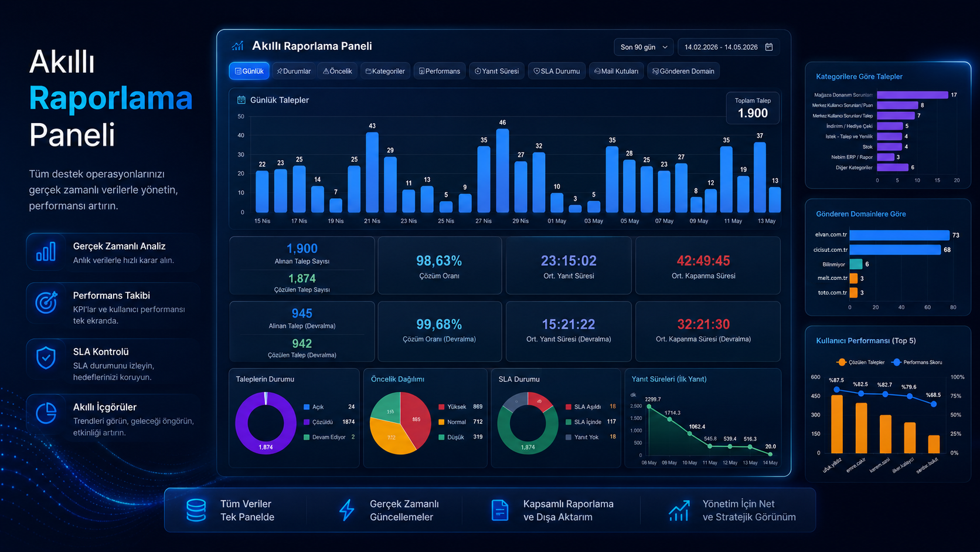Click the daily bar labeled 43

pyautogui.click(x=372, y=172)
